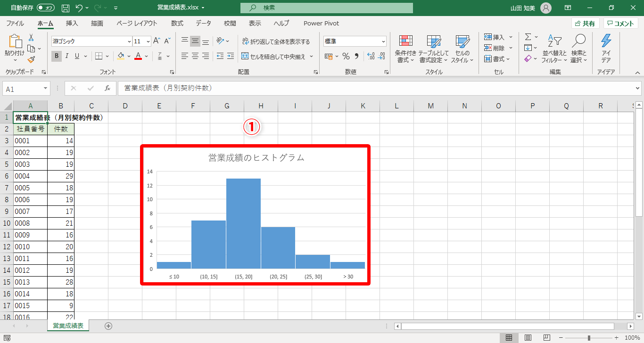The height and width of the screenshot is (343, 644).
Task: Open the font color dropdown arrow
Action: (x=146, y=57)
